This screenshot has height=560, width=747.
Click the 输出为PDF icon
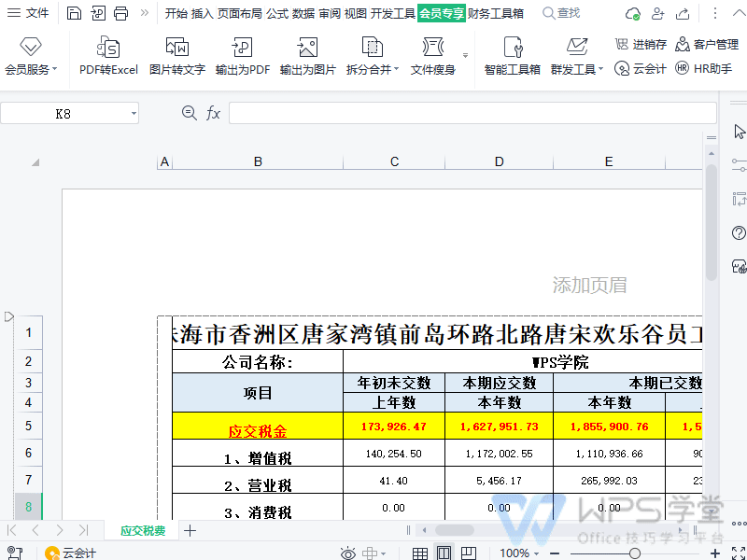point(242,49)
